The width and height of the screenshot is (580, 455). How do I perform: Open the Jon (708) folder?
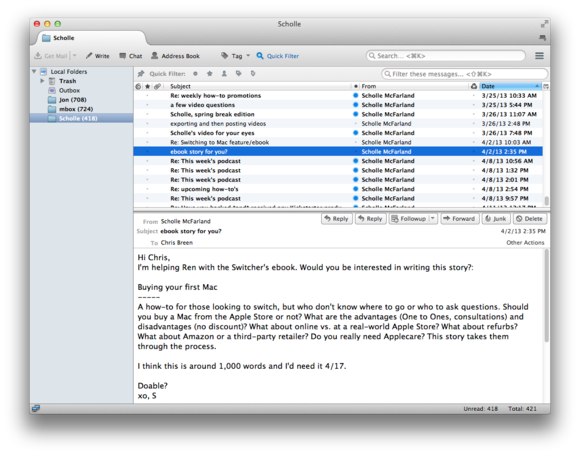[72, 100]
